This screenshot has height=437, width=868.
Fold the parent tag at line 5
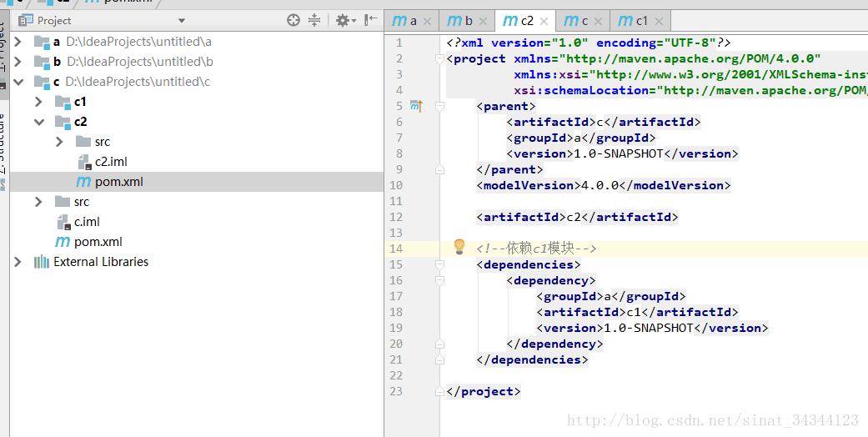(x=439, y=106)
